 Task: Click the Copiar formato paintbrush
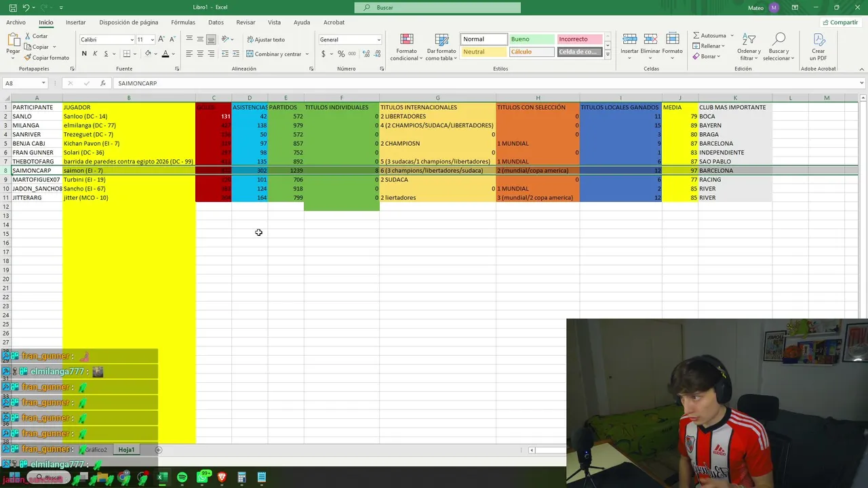pyautogui.click(x=46, y=58)
